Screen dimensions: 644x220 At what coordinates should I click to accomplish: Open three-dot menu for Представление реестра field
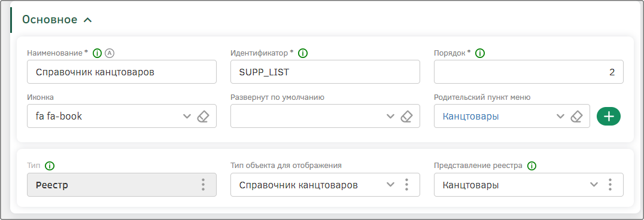[x=610, y=185]
